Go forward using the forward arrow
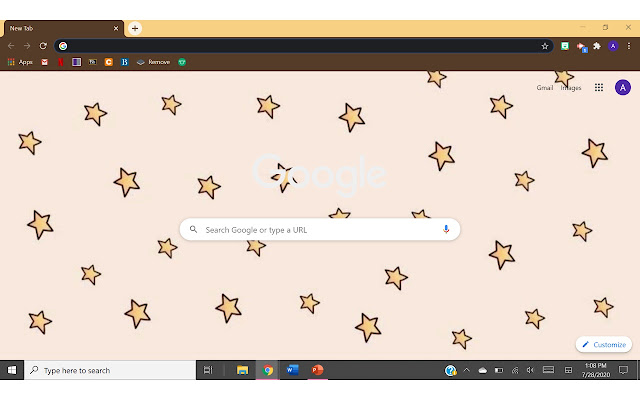640x400 pixels. pyautogui.click(x=27, y=46)
